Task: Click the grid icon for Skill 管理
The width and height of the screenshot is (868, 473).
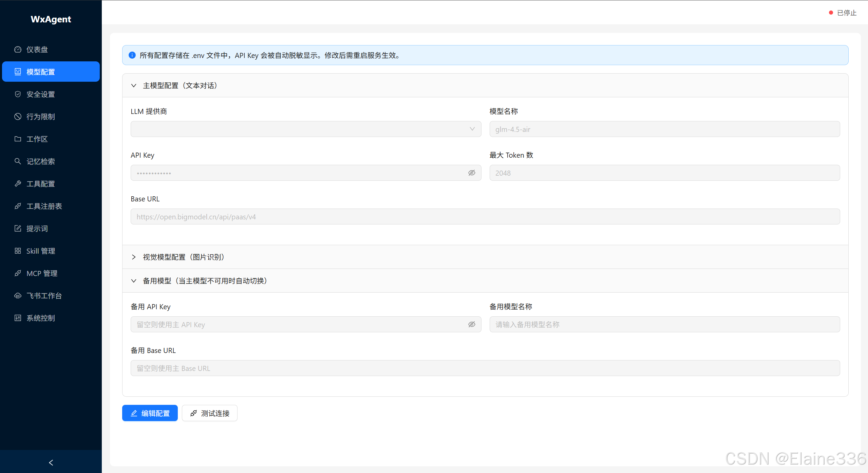Action: pos(18,251)
